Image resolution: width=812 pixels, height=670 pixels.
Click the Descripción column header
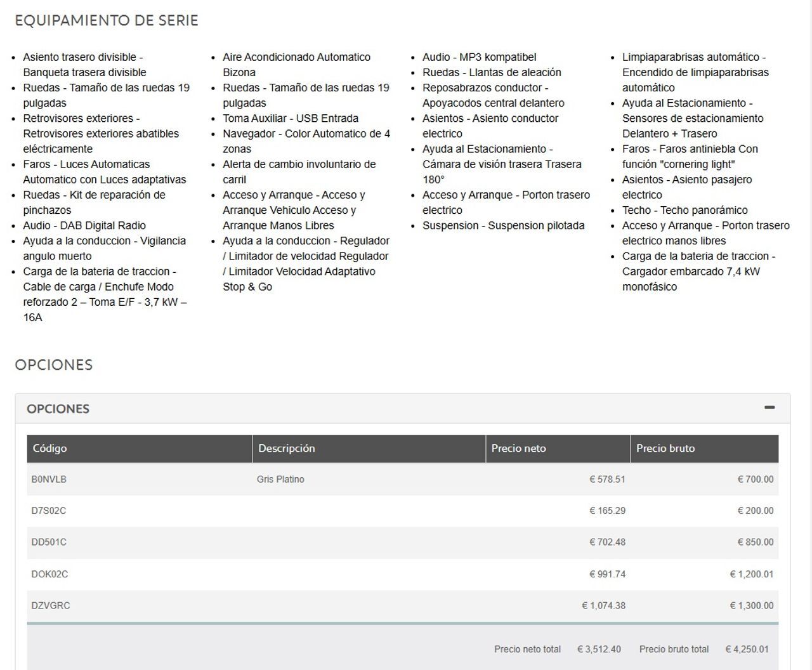click(369, 449)
